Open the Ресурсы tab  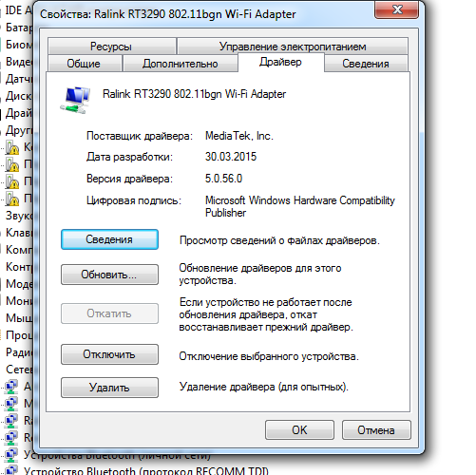(112, 47)
